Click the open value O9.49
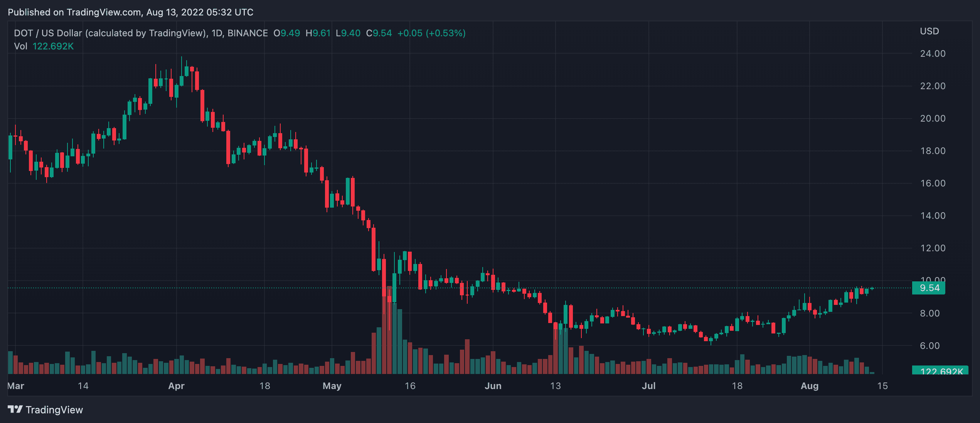The width and height of the screenshot is (980, 423). tap(286, 33)
